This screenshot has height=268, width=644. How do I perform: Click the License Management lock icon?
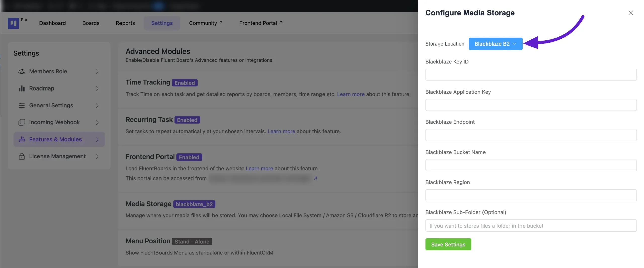point(22,156)
